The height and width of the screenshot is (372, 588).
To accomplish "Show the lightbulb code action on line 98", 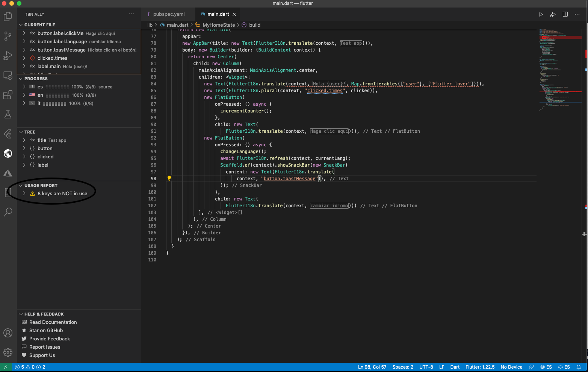I will [169, 178].
